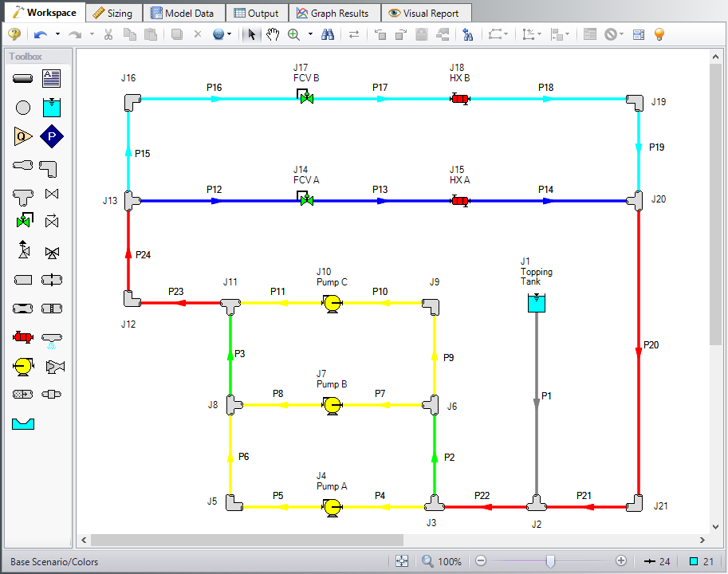Enable the selection arrow tool

[x=250, y=34]
